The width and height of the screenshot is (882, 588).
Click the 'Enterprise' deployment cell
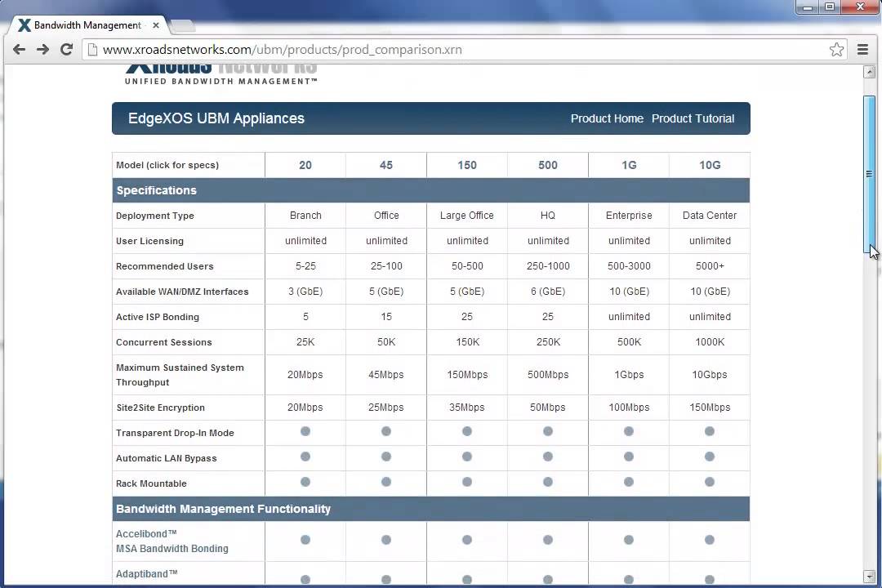[629, 216]
